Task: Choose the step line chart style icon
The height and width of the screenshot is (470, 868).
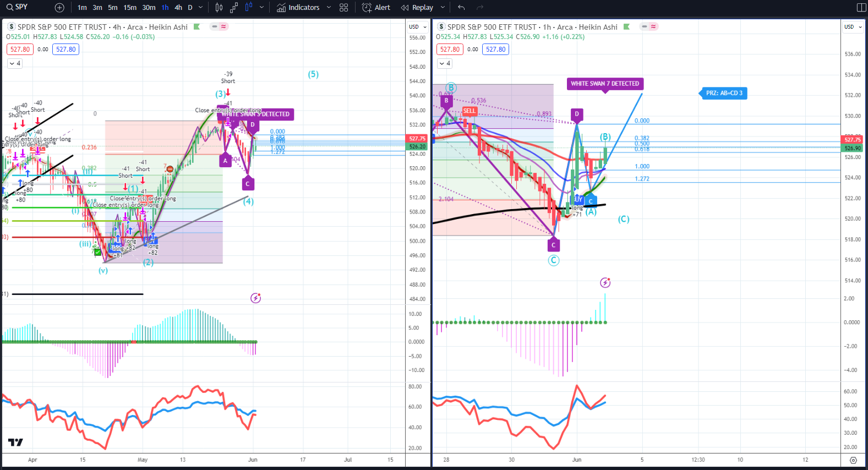Action: pos(234,8)
